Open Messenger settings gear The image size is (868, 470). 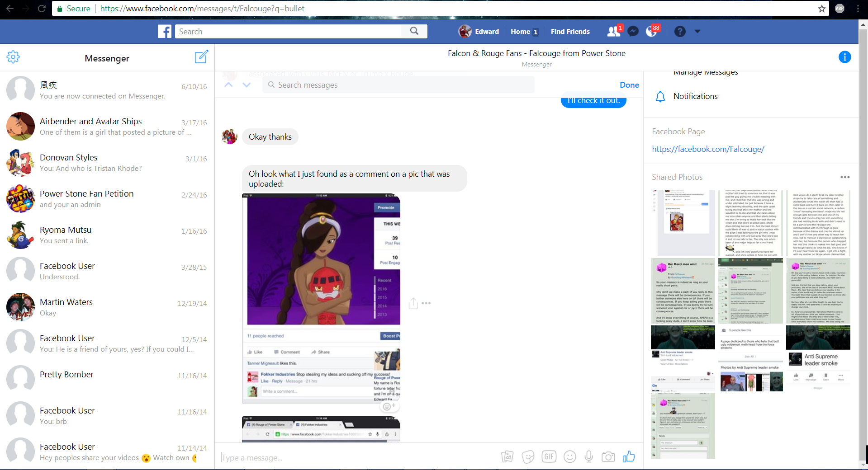click(13, 57)
